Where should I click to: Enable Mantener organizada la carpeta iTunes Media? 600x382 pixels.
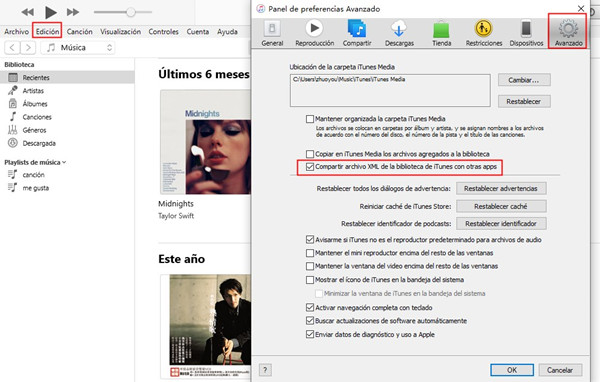(310, 119)
